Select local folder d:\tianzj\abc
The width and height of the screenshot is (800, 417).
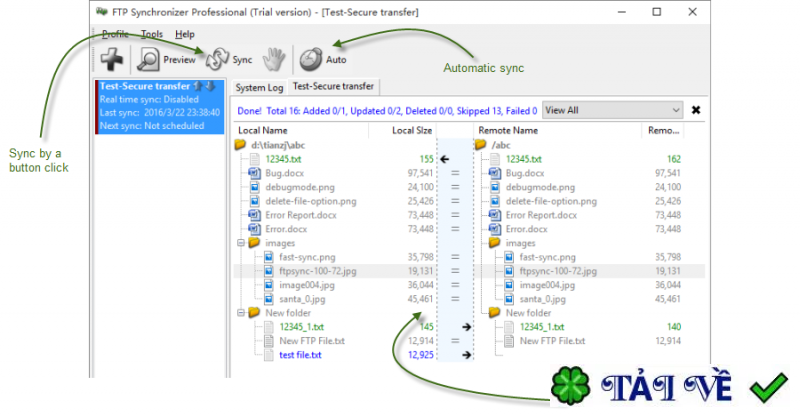278,145
